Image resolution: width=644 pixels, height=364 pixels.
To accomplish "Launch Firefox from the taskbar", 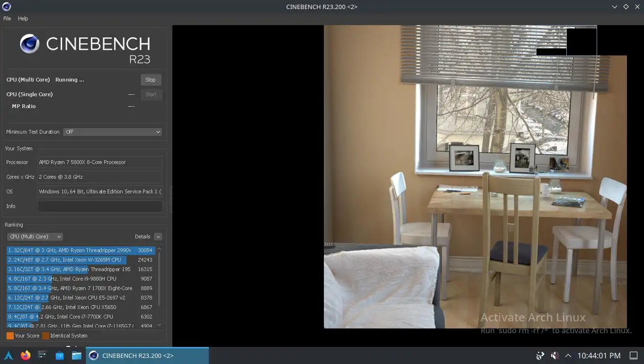I will point(26,355).
